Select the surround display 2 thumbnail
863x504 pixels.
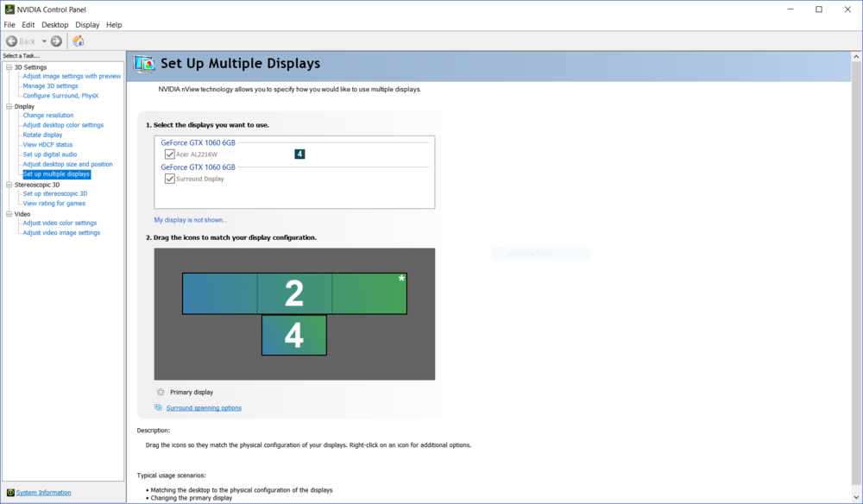coord(294,293)
